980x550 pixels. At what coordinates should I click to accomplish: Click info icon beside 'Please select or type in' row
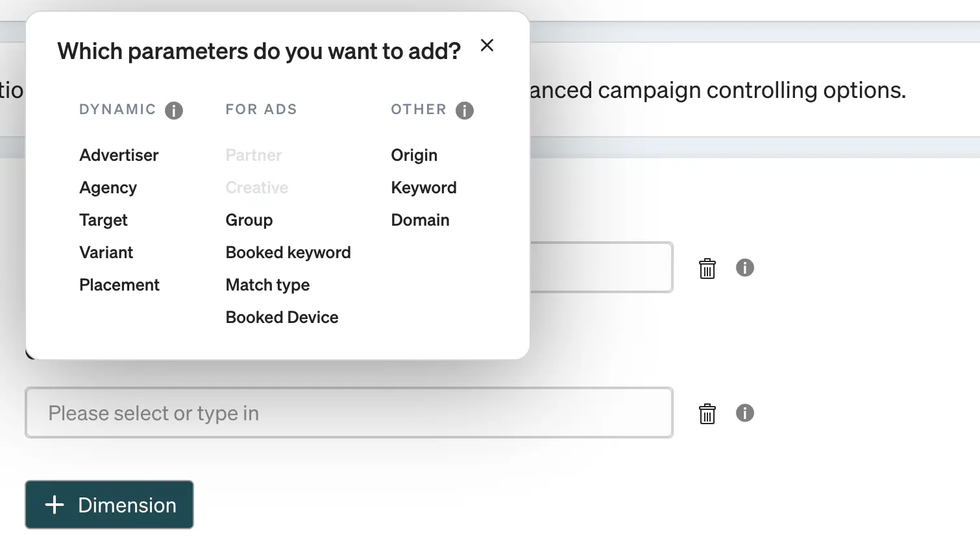745,413
